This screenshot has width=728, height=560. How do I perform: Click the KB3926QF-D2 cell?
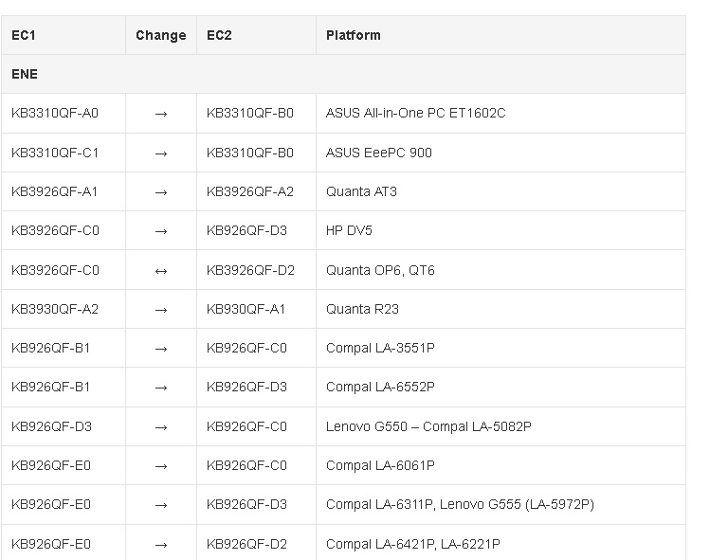pyautogui.click(x=256, y=270)
